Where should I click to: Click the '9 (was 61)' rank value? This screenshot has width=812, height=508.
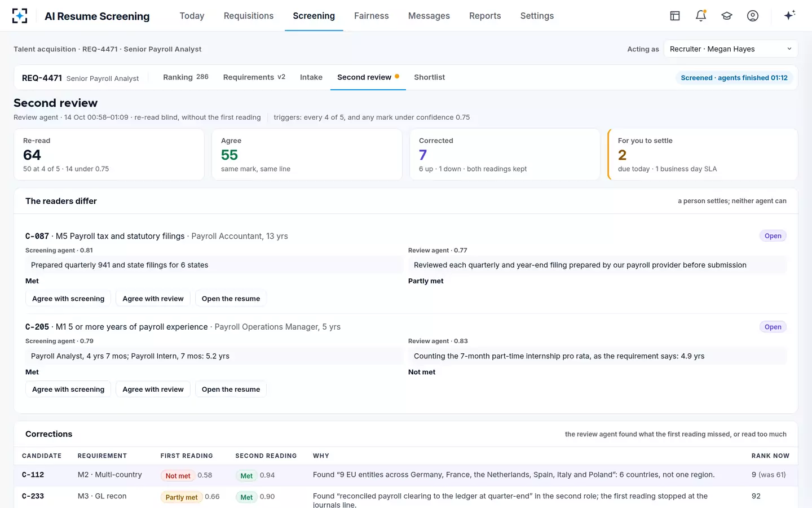pos(769,475)
